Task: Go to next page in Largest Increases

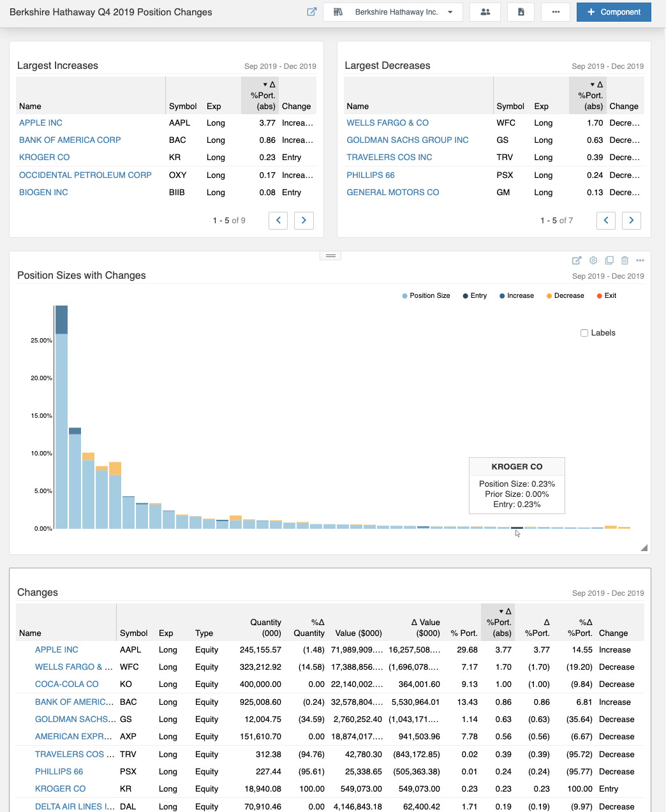Action: point(304,221)
